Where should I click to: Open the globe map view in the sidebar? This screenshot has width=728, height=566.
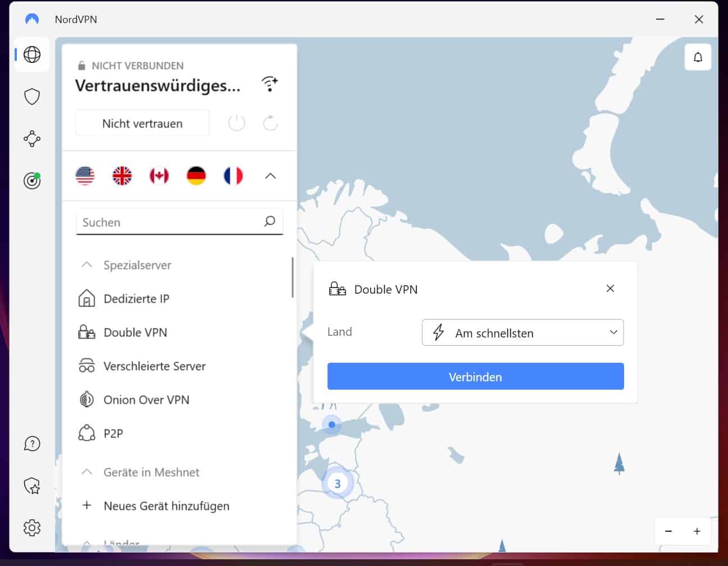coord(32,54)
